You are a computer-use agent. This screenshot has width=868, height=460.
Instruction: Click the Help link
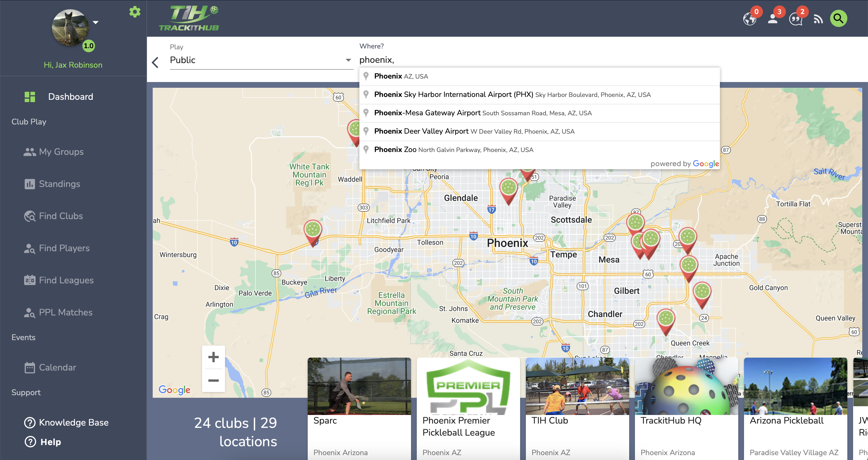(51, 442)
